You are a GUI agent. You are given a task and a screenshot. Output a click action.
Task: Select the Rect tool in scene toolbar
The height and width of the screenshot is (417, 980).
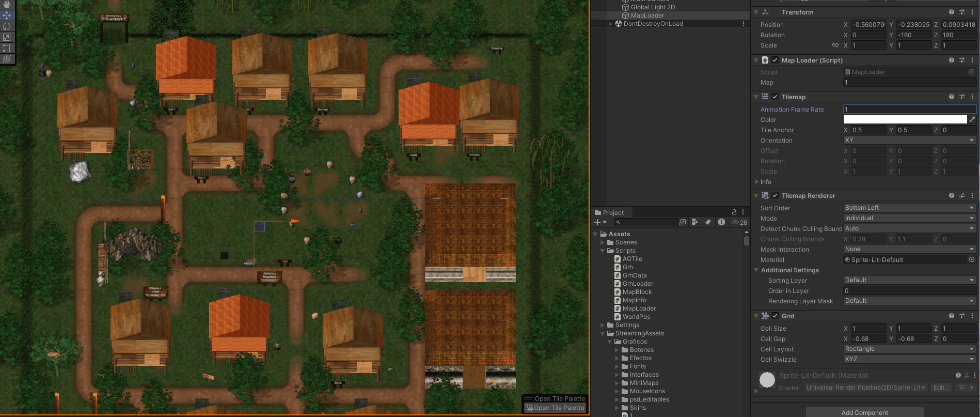pos(7,48)
